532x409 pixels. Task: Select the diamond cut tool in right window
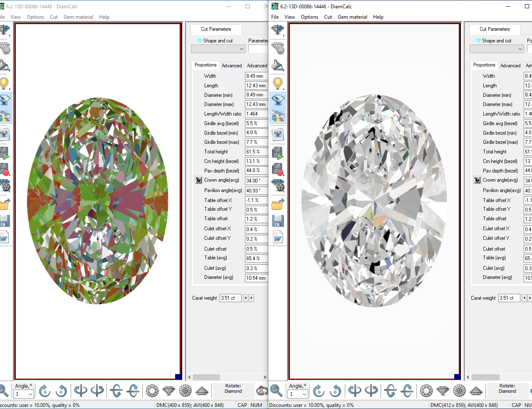pyautogui.click(x=278, y=30)
